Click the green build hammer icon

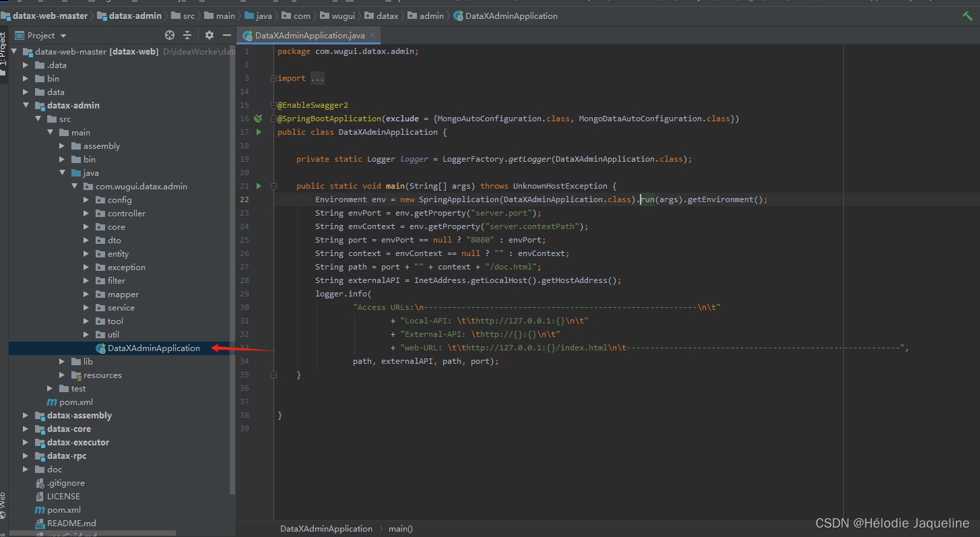coord(968,15)
